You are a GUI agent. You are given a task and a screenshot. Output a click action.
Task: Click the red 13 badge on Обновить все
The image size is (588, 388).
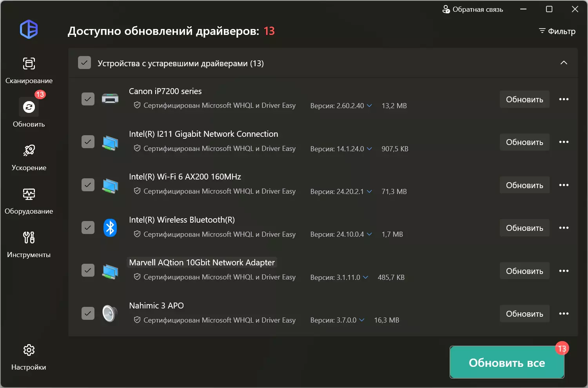point(562,348)
